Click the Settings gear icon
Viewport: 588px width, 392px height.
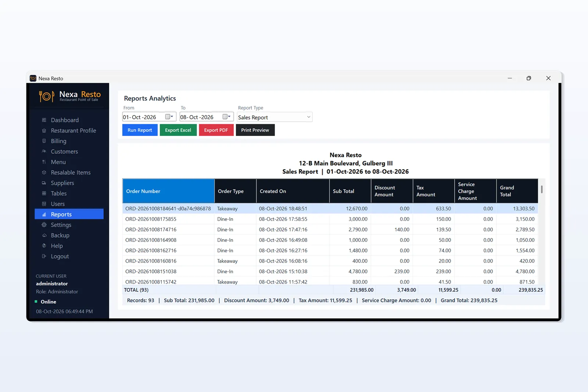(44, 225)
